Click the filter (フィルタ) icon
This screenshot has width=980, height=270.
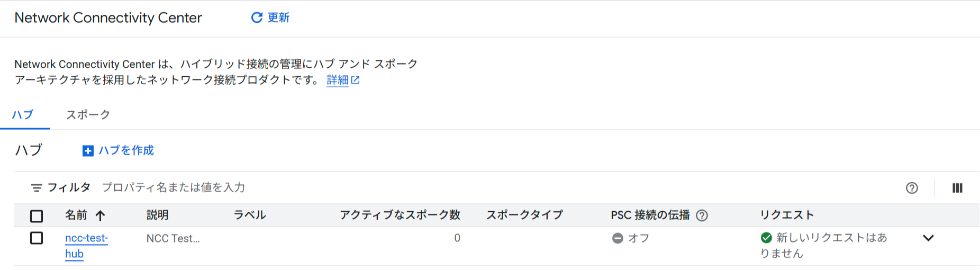(37, 188)
